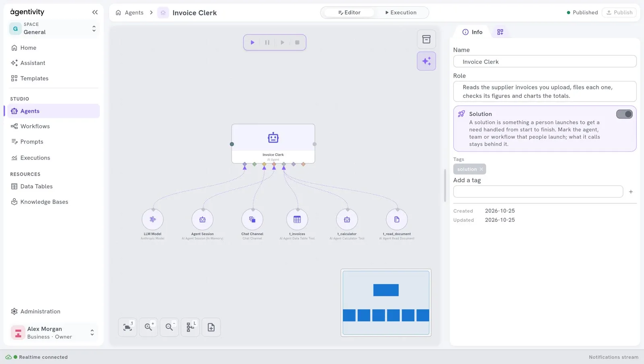The image size is (644, 364).
Task: Collapse the sidebar with double chevron
Action: tap(95, 12)
